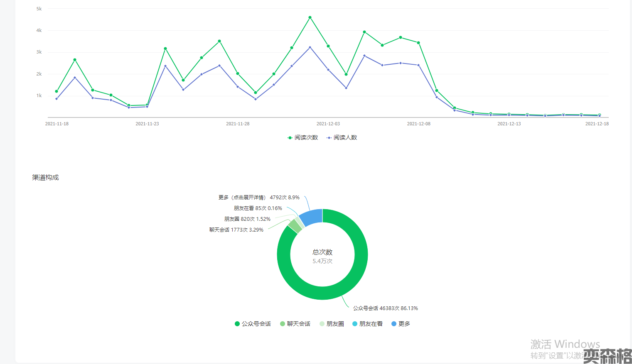Click the 聊天会话 legend dot icon
This screenshot has width=632, height=364.
283,324
